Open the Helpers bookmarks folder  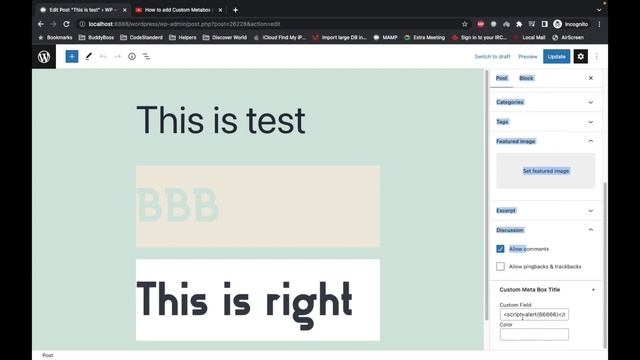183,37
